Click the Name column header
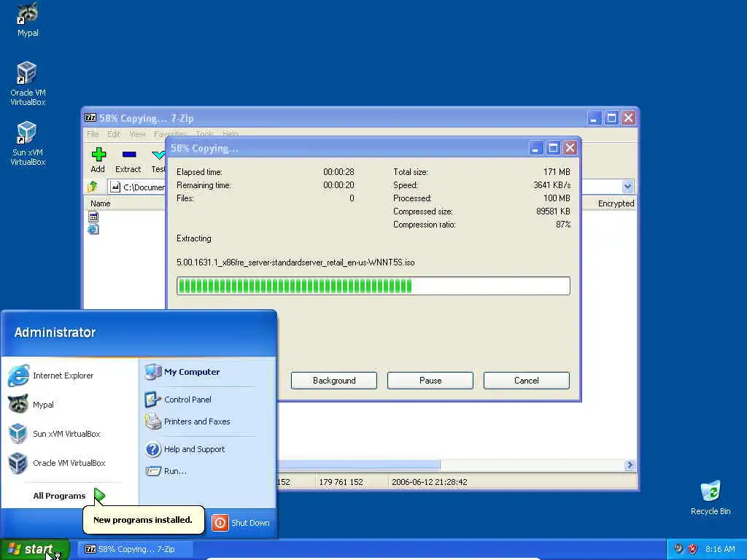This screenshot has width=747, height=560. 101,203
